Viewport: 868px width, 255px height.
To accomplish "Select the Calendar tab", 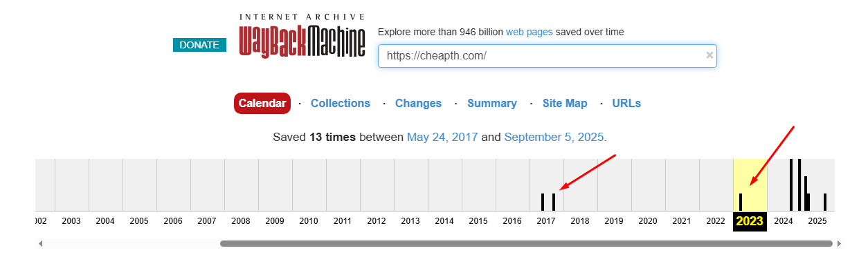I will point(262,103).
